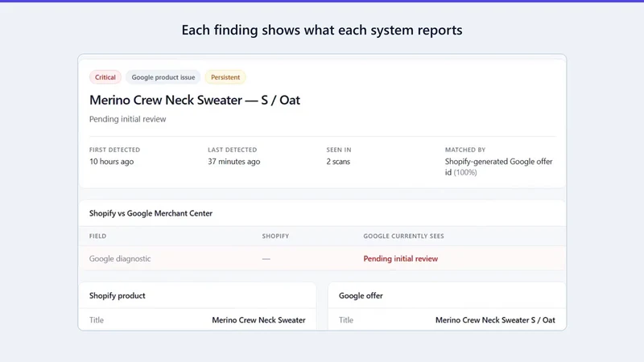The height and width of the screenshot is (362, 644).
Task: Click the 100% match confidence text
Action: [465, 172]
